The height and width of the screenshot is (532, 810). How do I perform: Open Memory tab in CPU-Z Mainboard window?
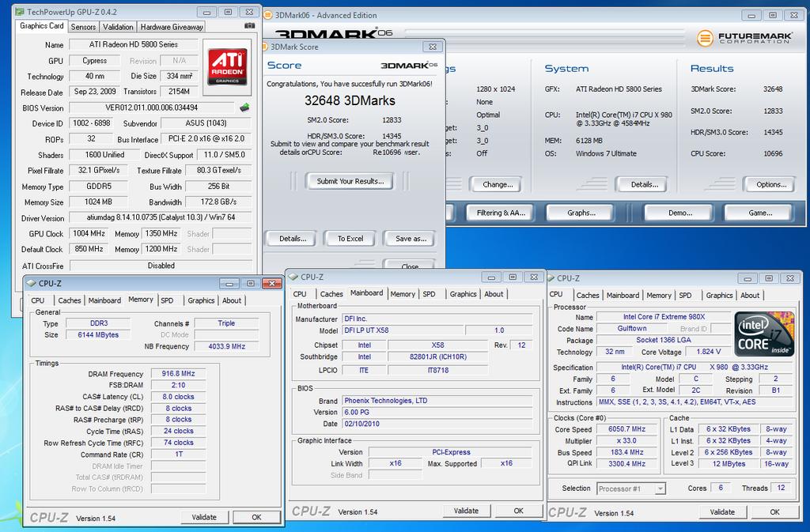point(403,293)
